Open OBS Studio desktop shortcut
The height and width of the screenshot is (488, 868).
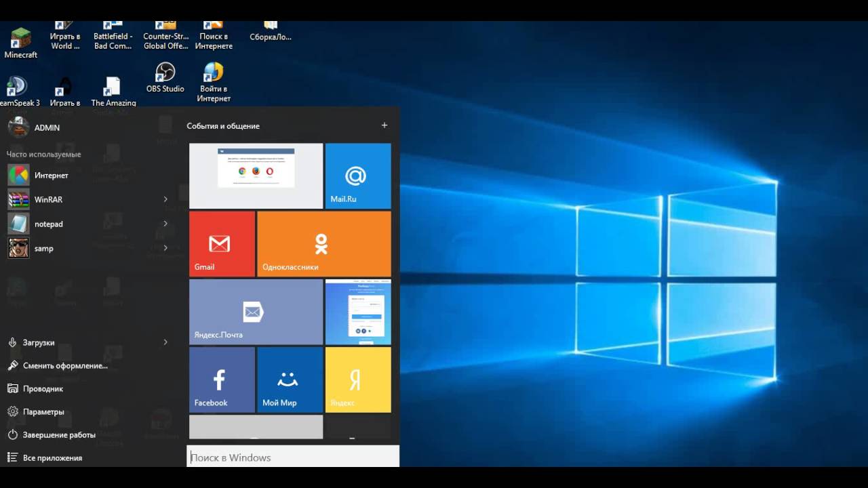(x=165, y=77)
